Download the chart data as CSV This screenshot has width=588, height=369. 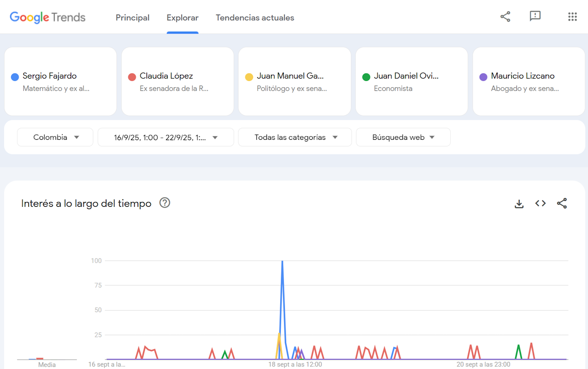click(x=519, y=204)
